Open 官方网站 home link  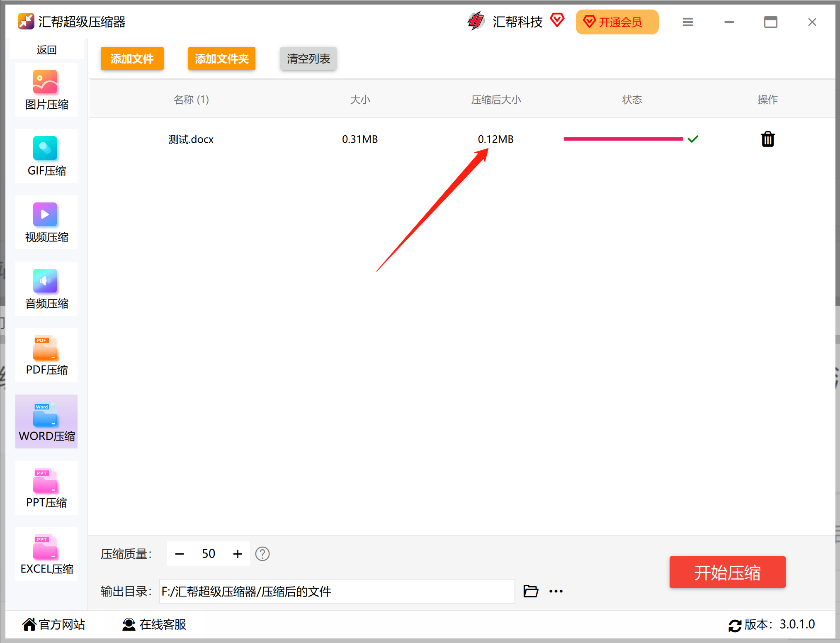pos(54,624)
